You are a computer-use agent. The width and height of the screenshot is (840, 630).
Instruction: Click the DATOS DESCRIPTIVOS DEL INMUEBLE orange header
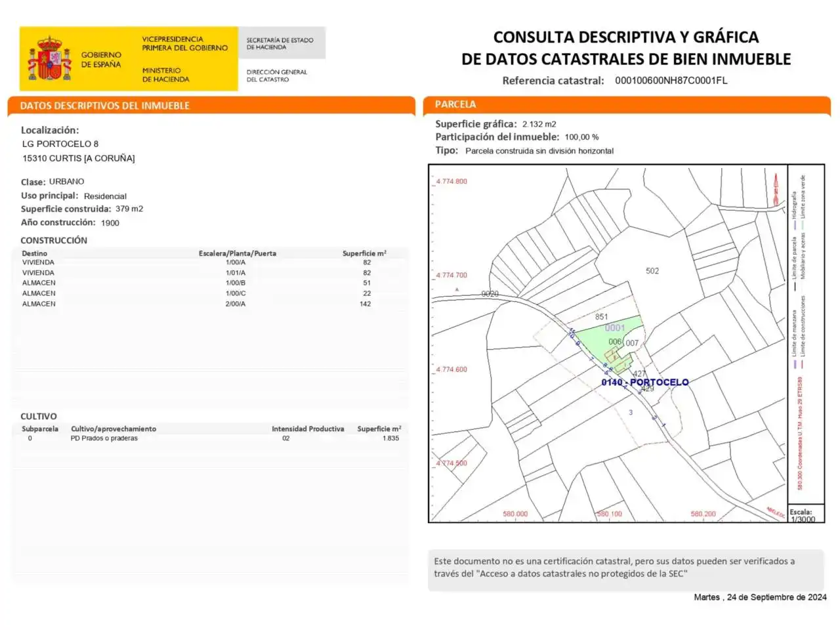click(x=211, y=106)
